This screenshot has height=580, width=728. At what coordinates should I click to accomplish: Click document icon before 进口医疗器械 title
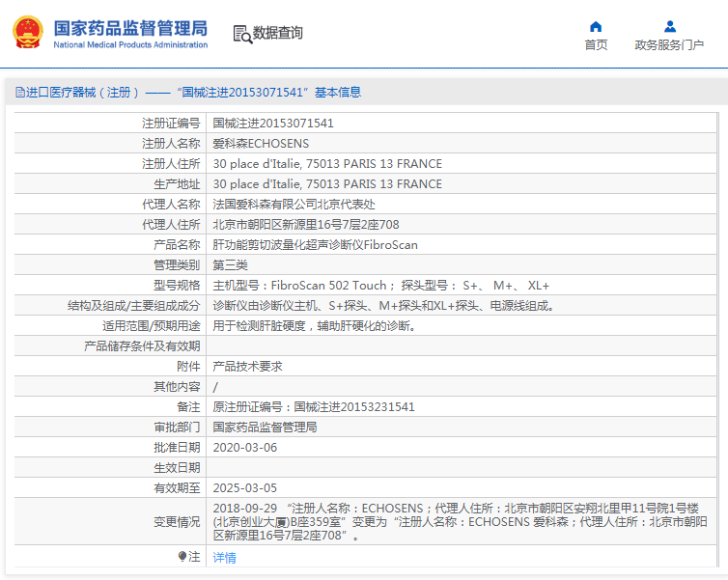[x=20, y=93]
